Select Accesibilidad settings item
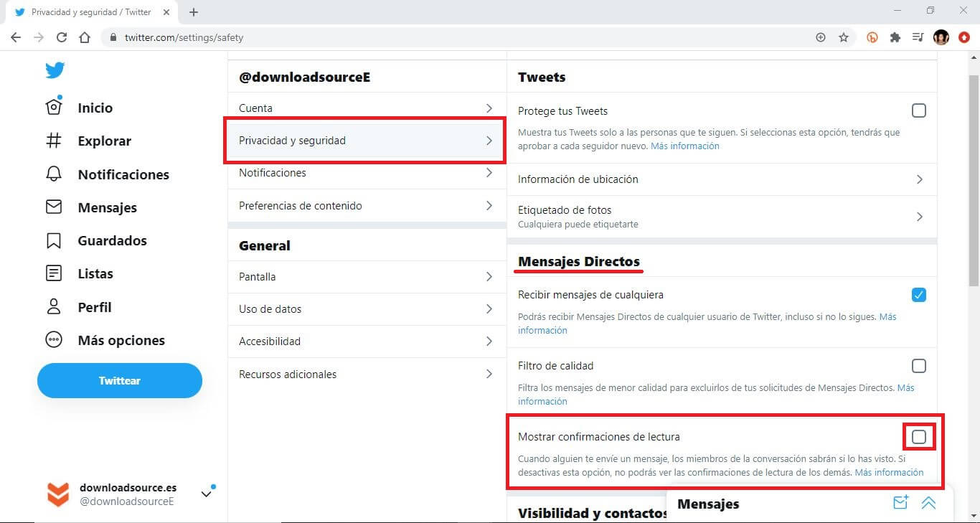980x523 pixels. pyautogui.click(x=367, y=341)
